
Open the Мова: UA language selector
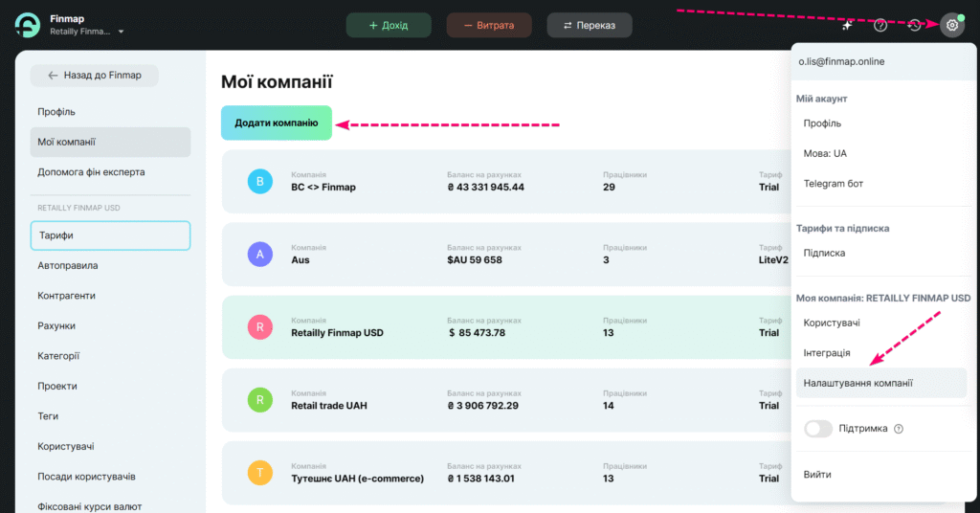[825, 153]
